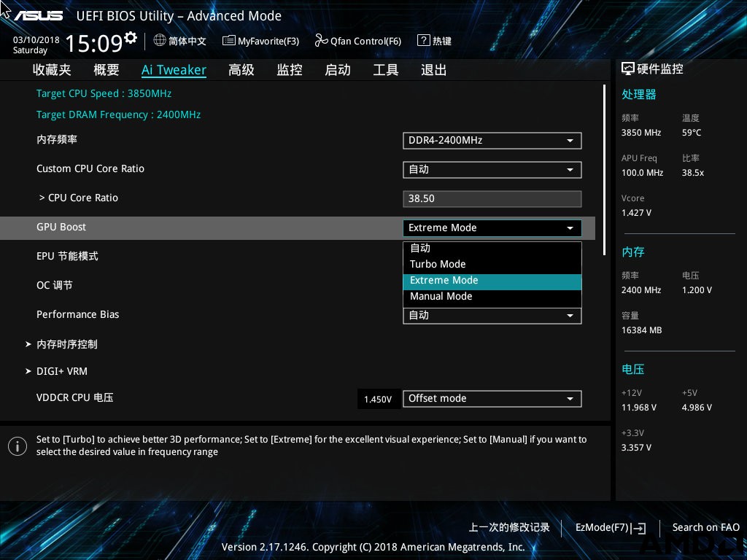This screenshot has height=560, width=747.
Task: Switch to the 概要 tab
Action: click(107, 70)
